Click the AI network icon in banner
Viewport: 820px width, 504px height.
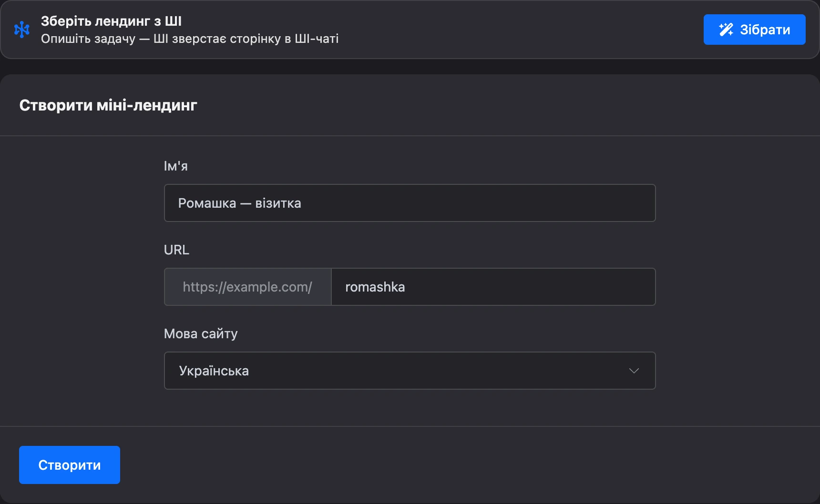click(22, 30)
